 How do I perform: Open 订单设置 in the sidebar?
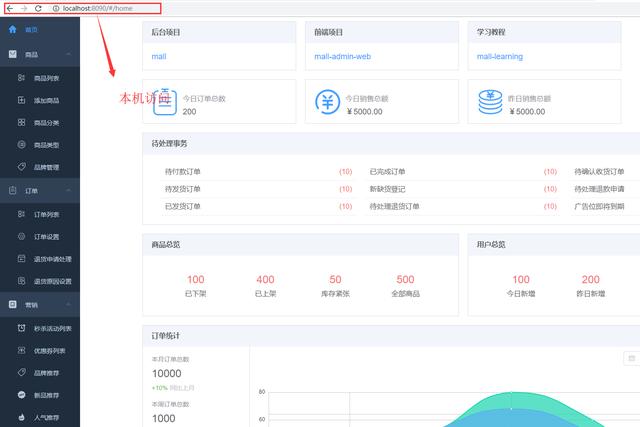(40, 237)
